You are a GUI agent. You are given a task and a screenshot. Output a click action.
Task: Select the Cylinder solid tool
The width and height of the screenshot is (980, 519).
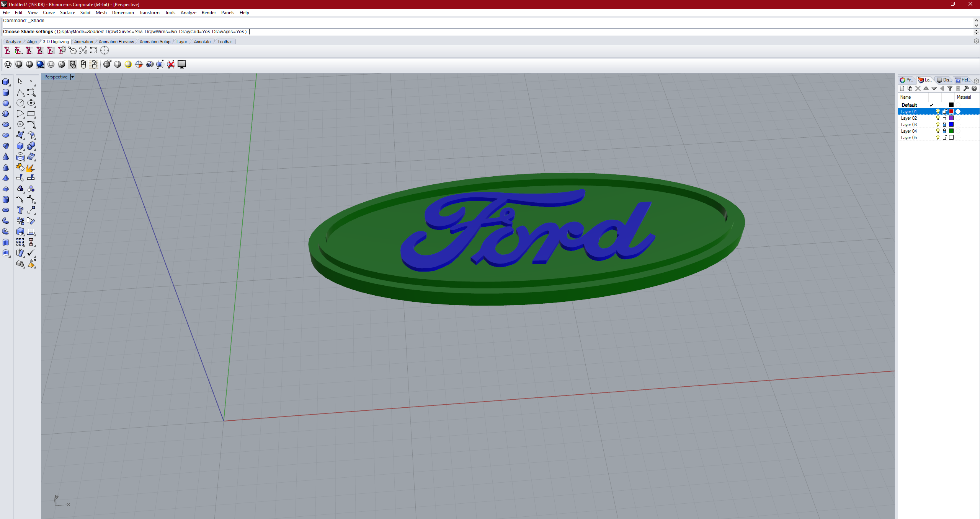6,93
